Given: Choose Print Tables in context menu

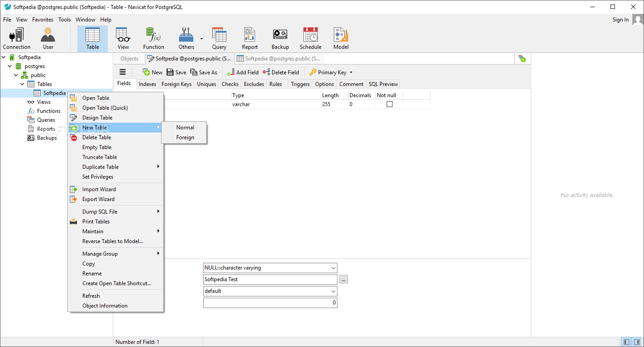Looking at the screenshot, I should tap(115, 222).
